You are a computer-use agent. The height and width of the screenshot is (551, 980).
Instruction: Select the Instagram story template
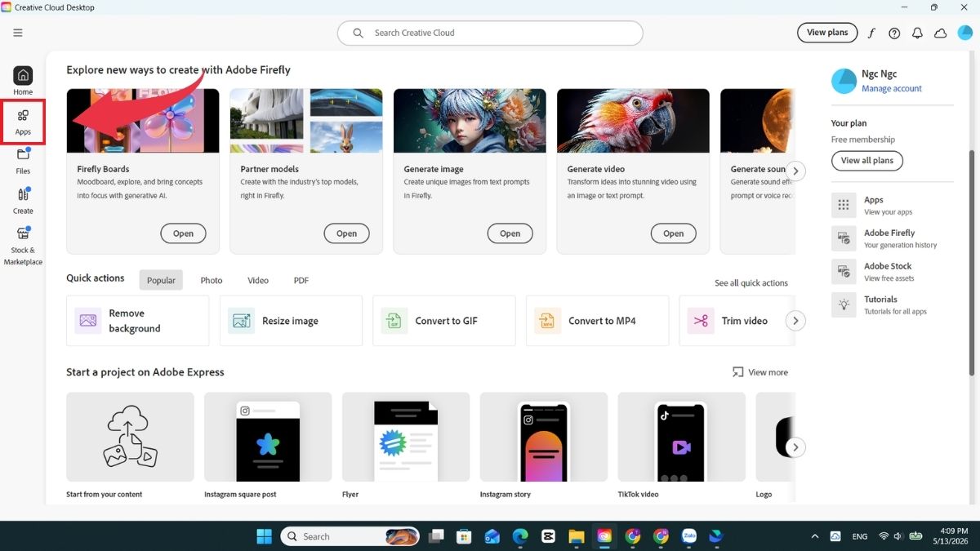pyautogui.click(x=544, y=437)
